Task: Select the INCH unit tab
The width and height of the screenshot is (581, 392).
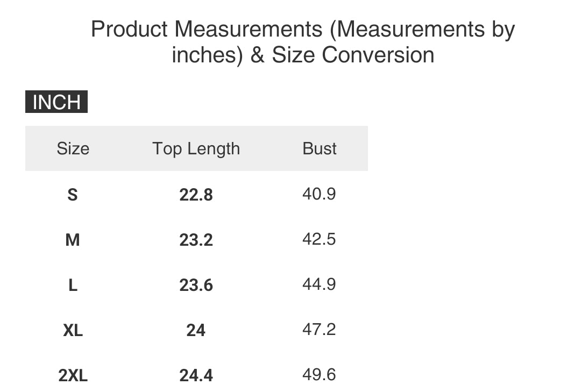Action: click(x=56, y=102)
